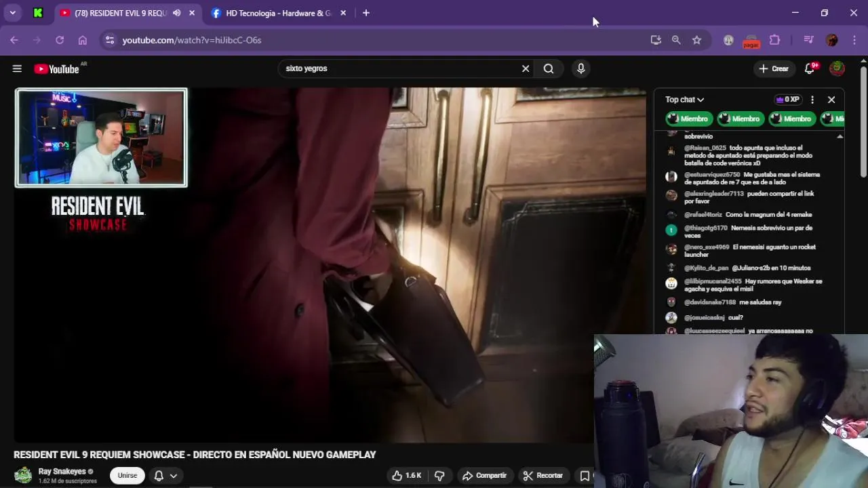Open the browser home button

coord(83,40)
